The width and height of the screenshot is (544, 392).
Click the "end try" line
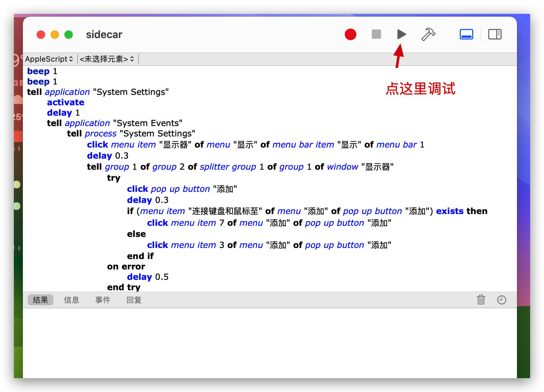coord(124,287)
